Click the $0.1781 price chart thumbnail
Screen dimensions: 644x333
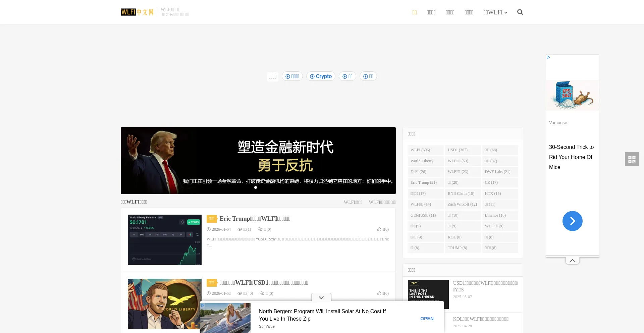(164, 239)
